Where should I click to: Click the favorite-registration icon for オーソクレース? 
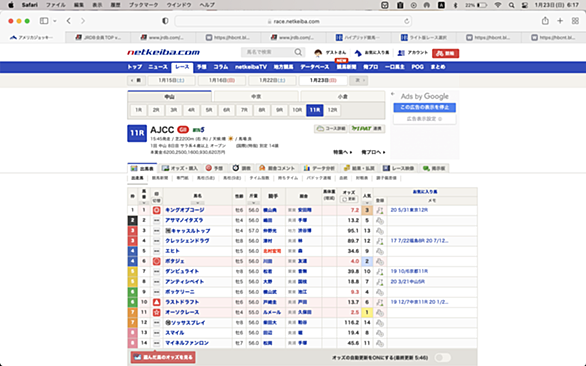click(x=380, y=313)
